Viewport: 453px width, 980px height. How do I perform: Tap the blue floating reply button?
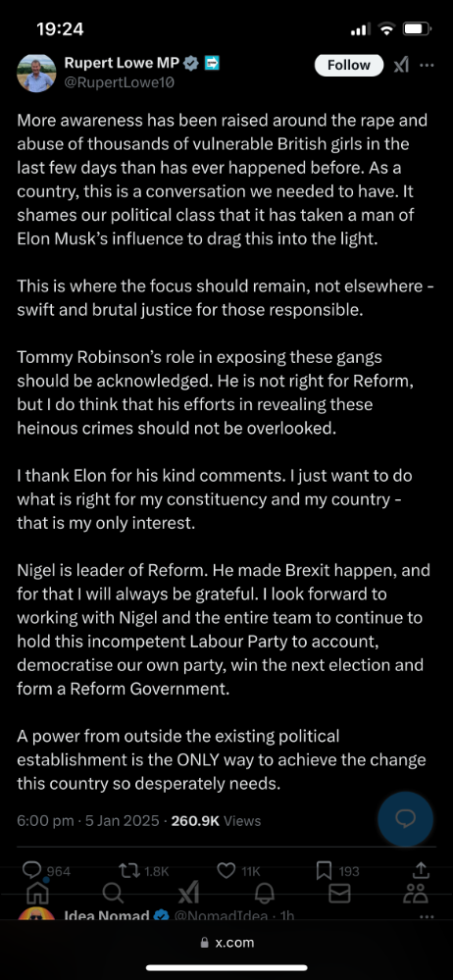coord(406,818)
